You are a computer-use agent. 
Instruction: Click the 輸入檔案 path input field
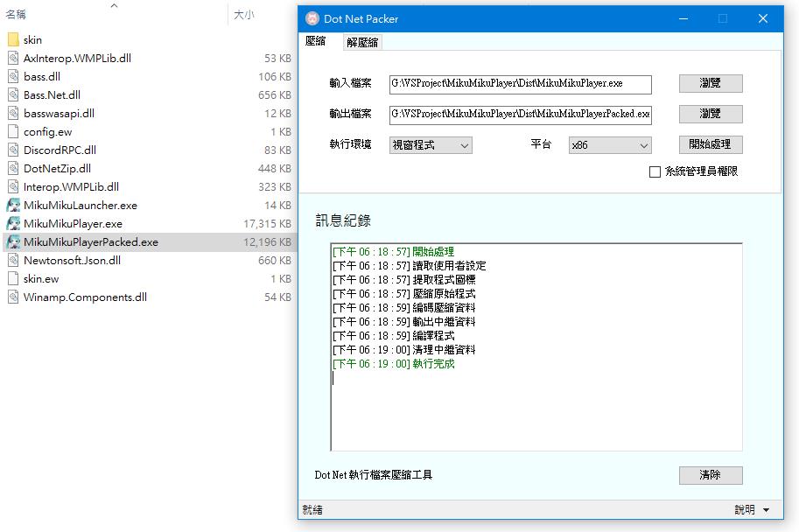(520, 84)
